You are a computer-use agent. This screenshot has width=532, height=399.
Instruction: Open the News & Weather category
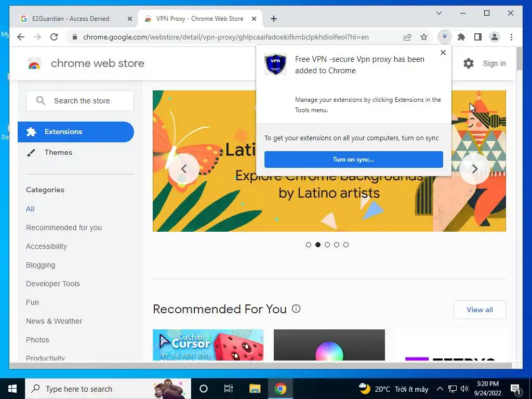tap(54, 321)
